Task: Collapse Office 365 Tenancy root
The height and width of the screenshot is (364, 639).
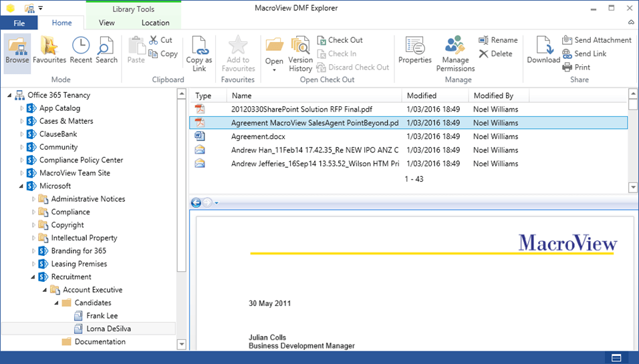Action: point(9,96)
